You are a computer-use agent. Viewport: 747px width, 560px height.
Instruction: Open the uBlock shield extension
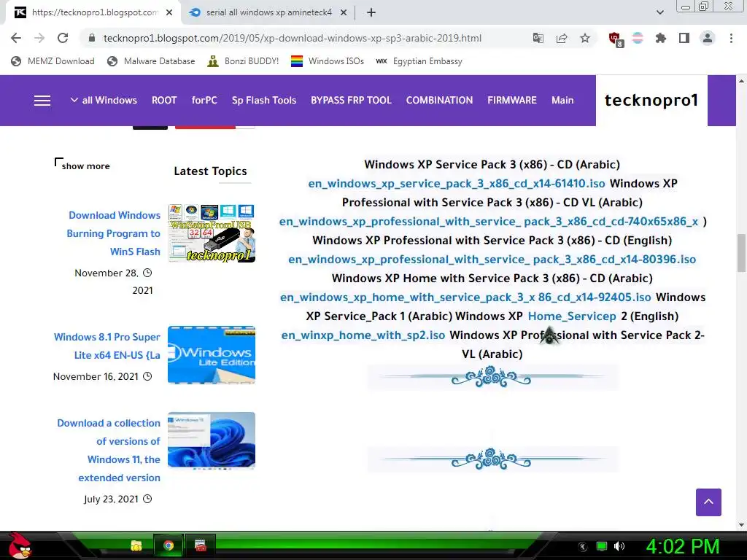coord(616,39)
